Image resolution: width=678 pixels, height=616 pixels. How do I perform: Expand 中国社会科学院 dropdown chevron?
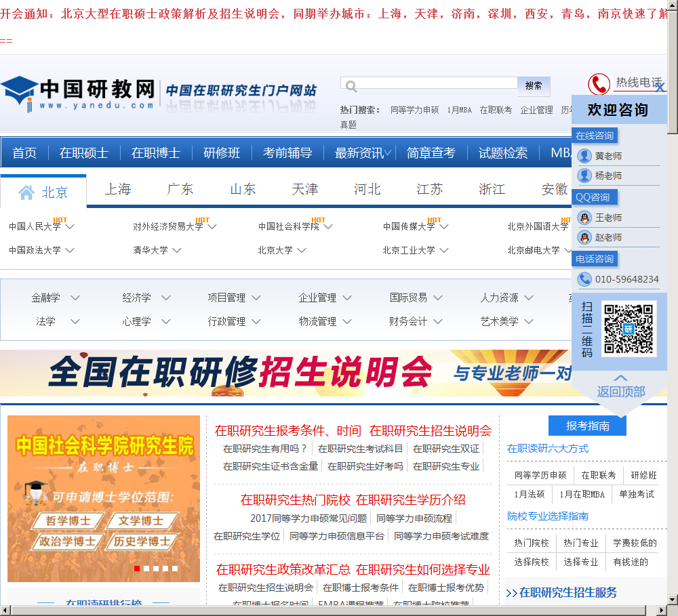click(x=327, y=226)
